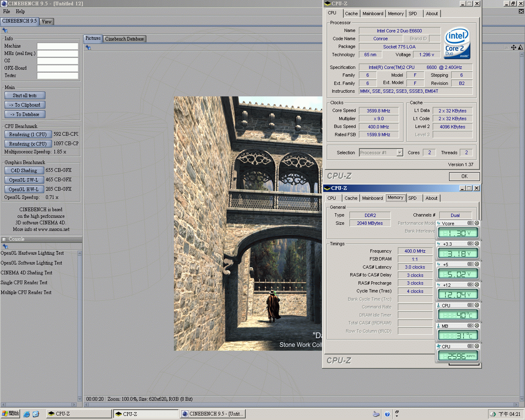Click the second quick launch icon beside IE

click(x=36, y=414)
